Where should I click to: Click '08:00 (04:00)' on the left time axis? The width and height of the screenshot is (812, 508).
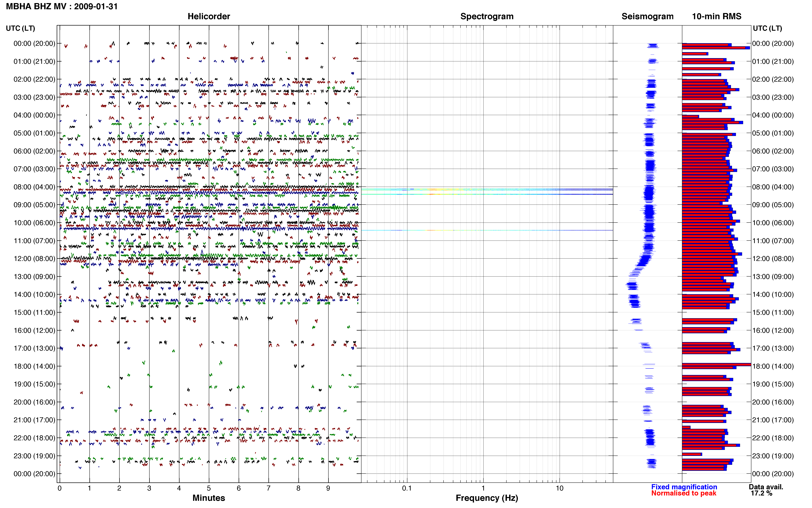point(34,187)
